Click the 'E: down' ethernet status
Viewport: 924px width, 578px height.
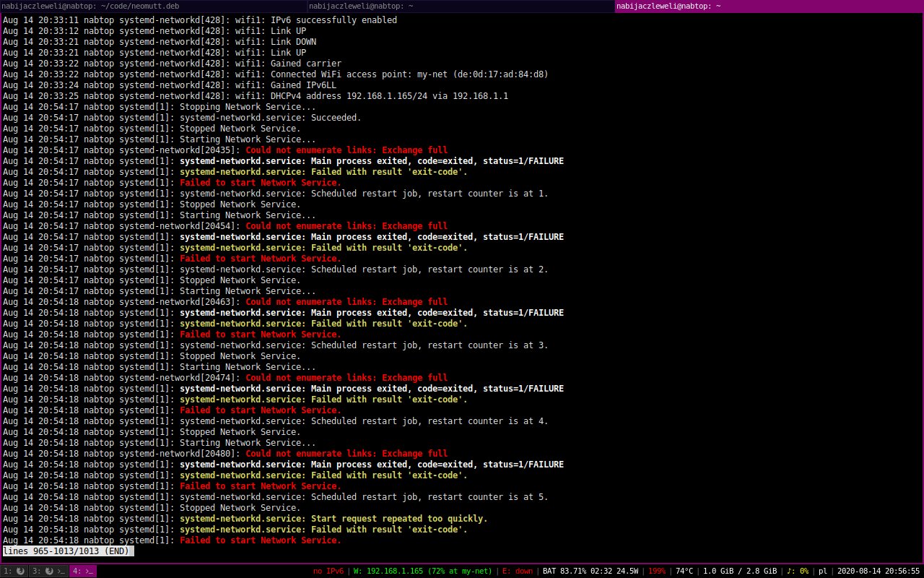pyautogui.click(x=518, y=571)
